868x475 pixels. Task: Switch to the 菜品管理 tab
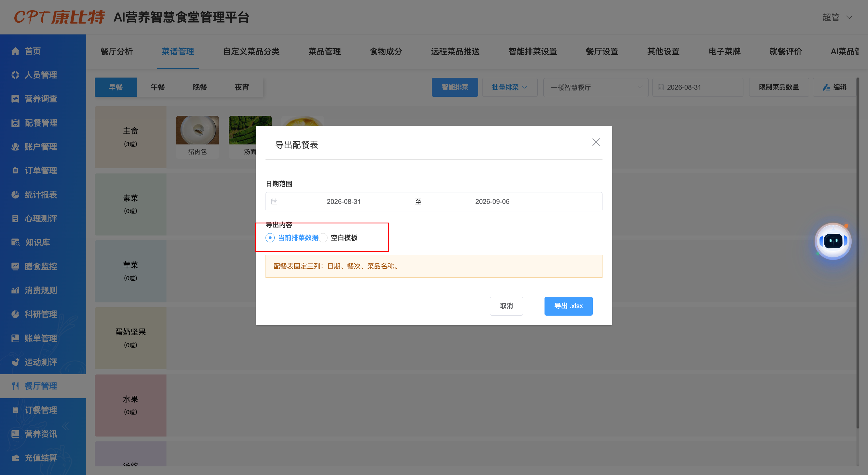coord(324,51)
